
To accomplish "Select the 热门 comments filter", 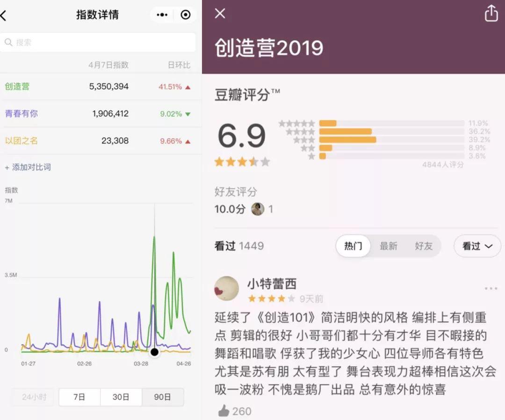I will click(353, 246).
